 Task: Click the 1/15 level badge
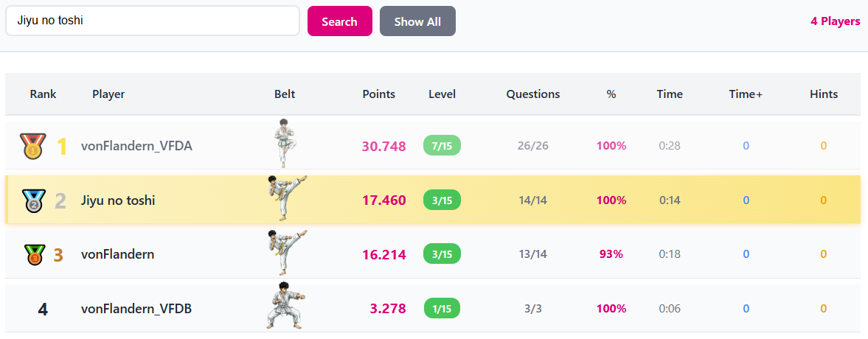point(442,309)
